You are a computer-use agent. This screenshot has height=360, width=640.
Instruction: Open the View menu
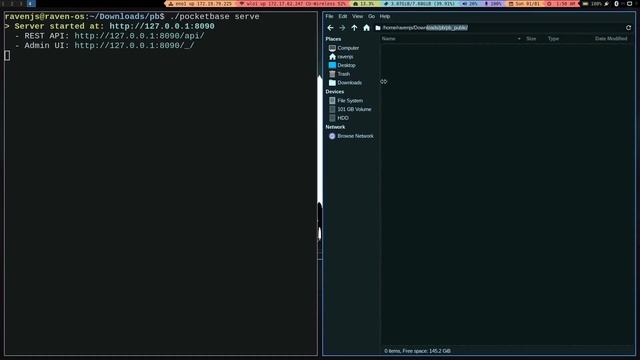(358, 16)
